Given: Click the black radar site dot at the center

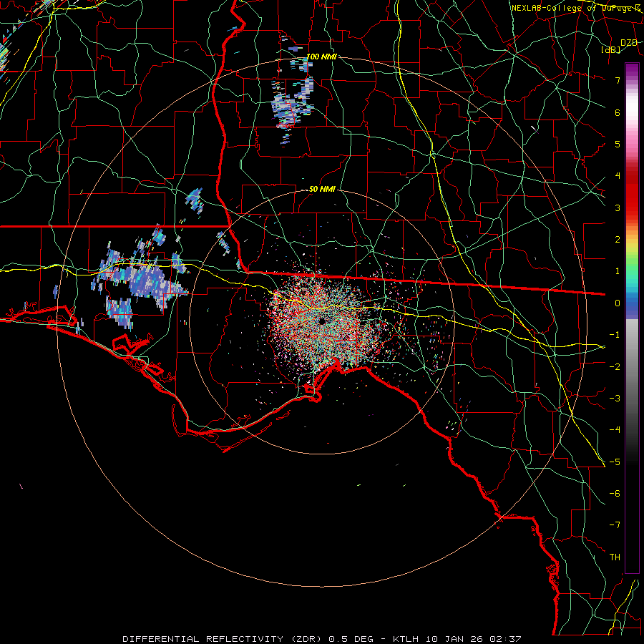Looking at the screenshot, I should tap(321, 321).
